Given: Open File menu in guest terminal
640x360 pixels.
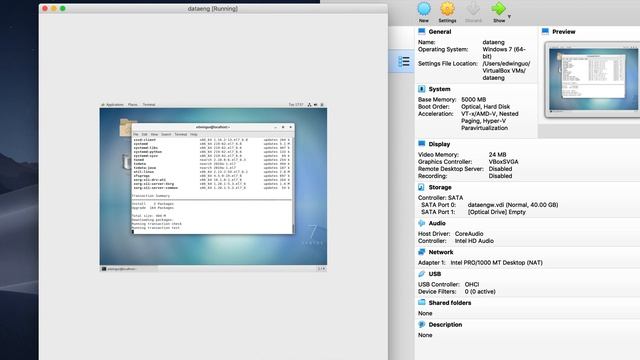Looking at the screenshot, I should (136, 134).
